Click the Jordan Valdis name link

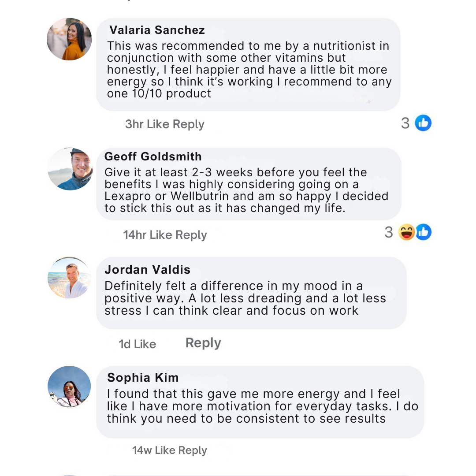148,270
